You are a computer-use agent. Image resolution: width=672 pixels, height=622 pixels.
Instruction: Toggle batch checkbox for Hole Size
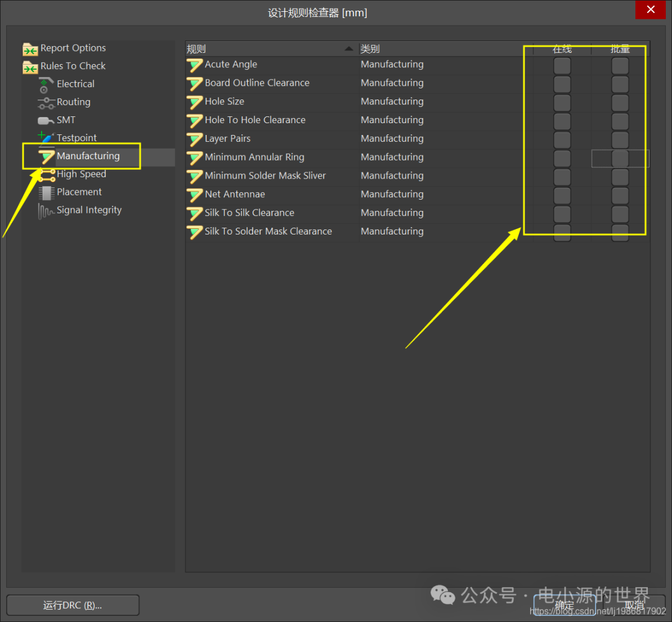point(620,103)
